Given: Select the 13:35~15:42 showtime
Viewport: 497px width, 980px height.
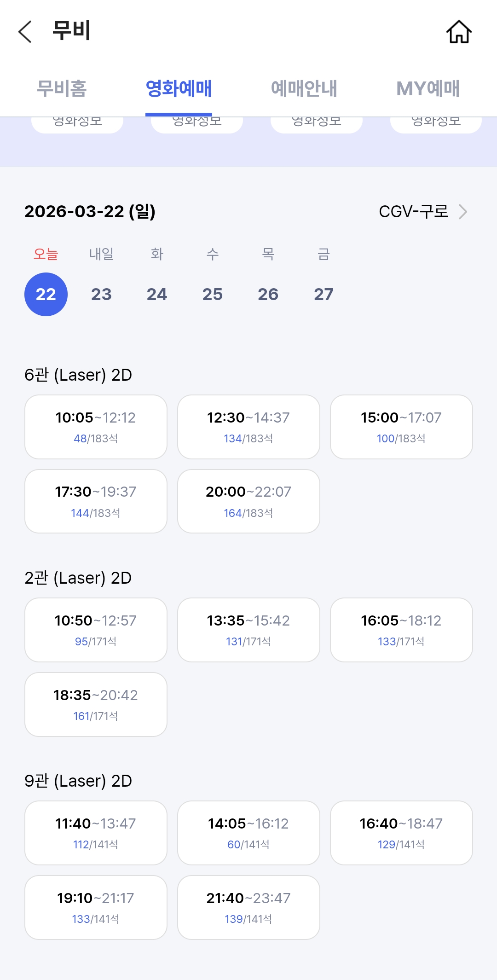Looking at the screenshot, I should click(x=248, y=630).
